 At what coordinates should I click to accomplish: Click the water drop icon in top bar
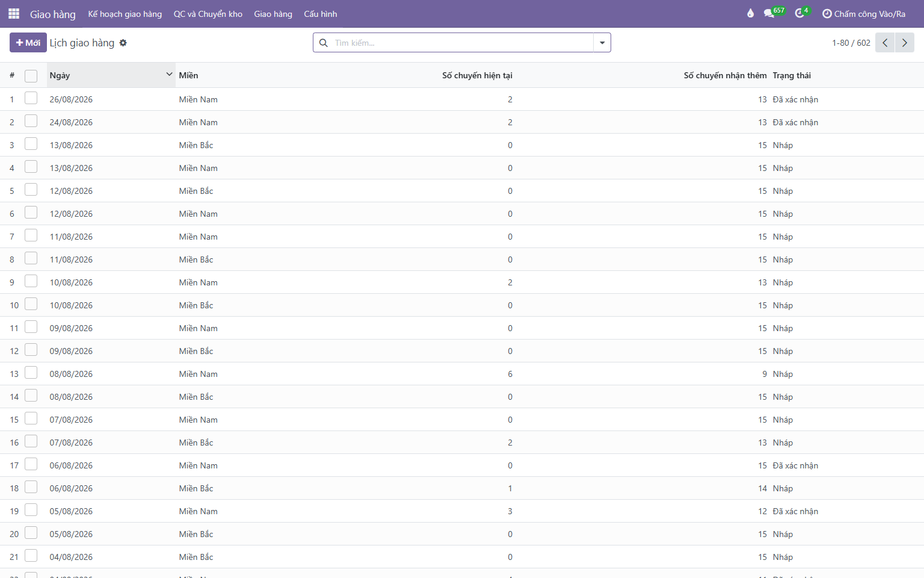(x=750, y=13)
